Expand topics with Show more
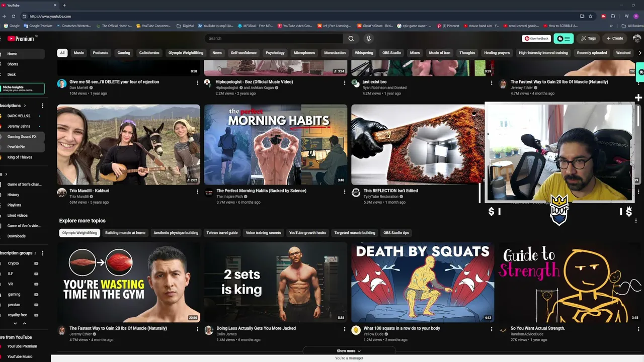The width and height of the screenshot is (644, 362). click(x=349, y=351)
